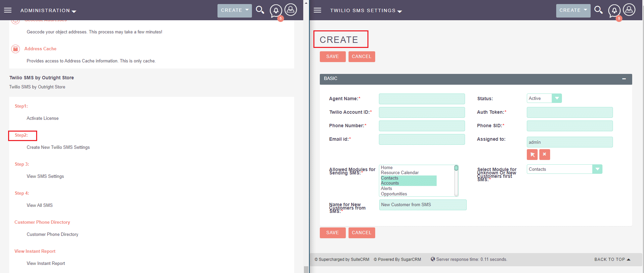Image resolution: width=644 pixels, height=273 pixels.
Task: Click the top CANCEL button
Action: click(x=362, y=57)
